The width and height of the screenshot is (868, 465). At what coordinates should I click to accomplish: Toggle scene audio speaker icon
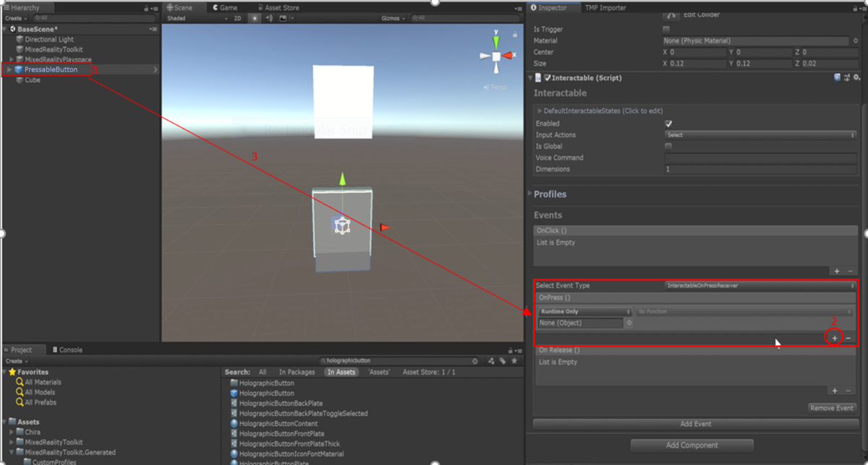pos(269,18)
